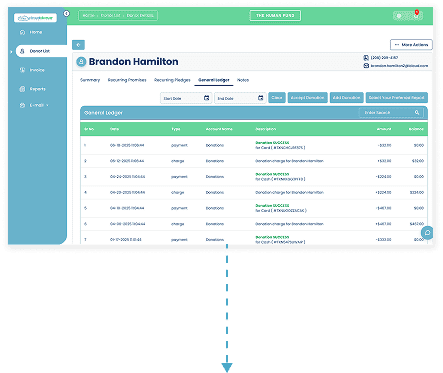The width and height of the screenshot is (443, 373).
Task: Click the End Date calendar icon
Action: [x=261, y=98]
